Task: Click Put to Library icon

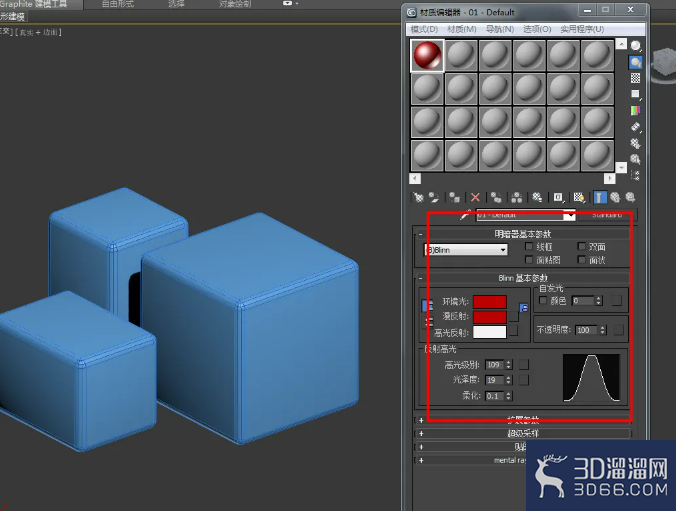Action: tap(537, 198)
